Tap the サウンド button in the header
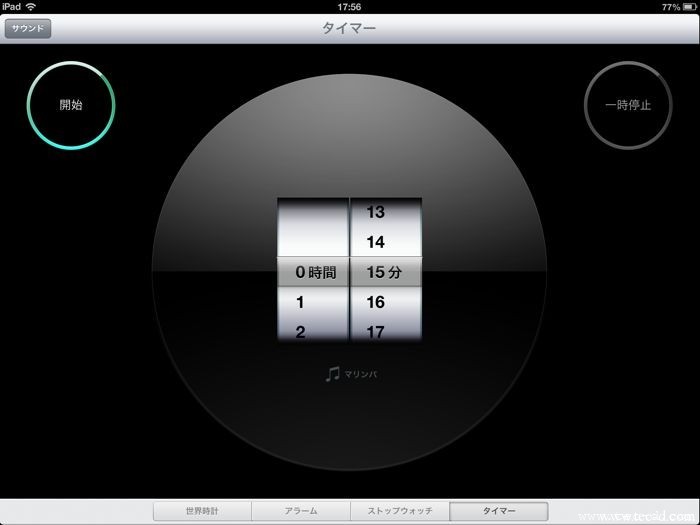Screen dimensions: 700x525 pos(28,29)
